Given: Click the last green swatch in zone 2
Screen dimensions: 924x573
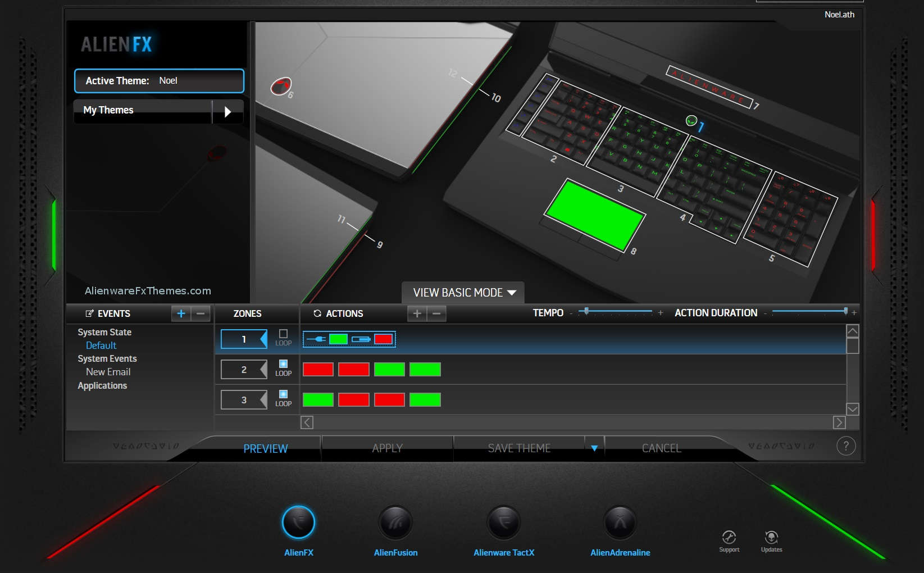Looking at the screenshot, I should (x=425, y=369).
